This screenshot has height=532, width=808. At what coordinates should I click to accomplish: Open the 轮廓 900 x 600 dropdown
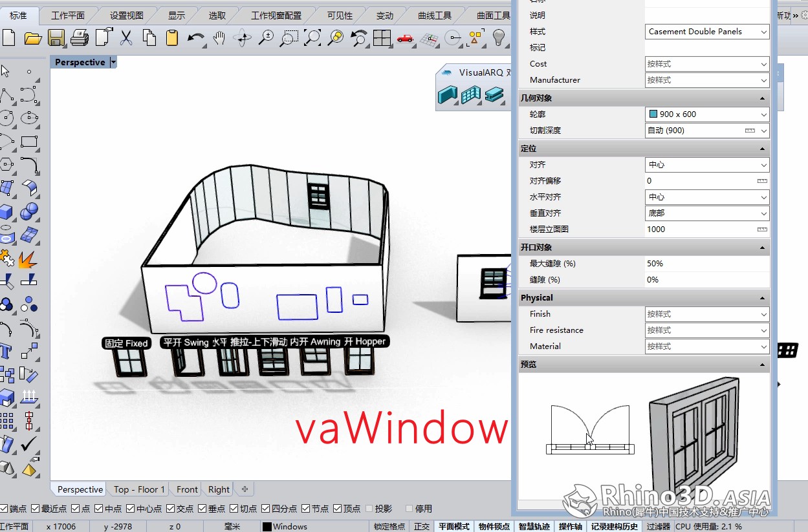click(707, 114)
